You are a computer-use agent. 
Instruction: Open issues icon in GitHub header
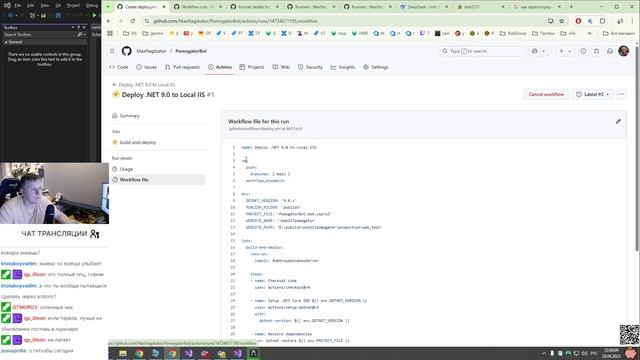(x=583, y=51)
